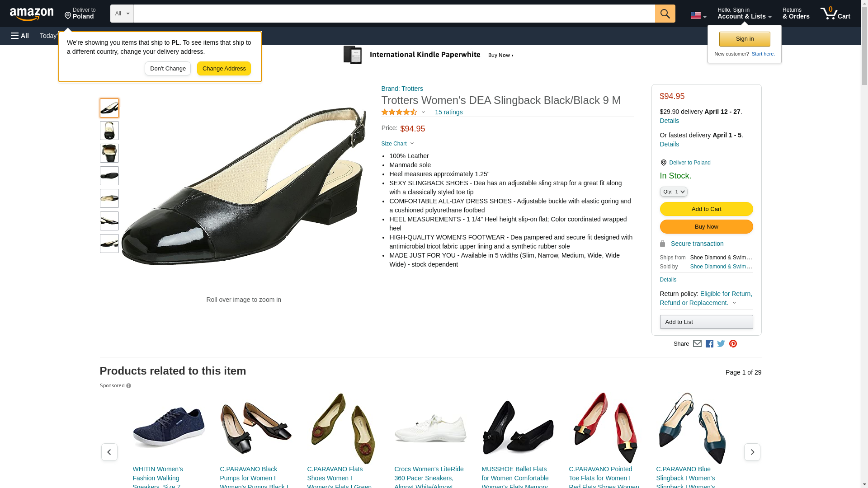Click the Sponsored info icon

click(129, 386)
